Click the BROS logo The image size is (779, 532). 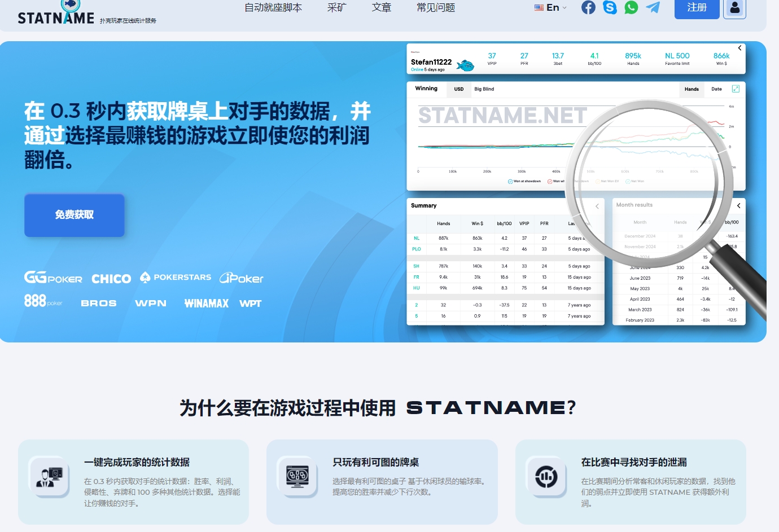click(99, 304)
